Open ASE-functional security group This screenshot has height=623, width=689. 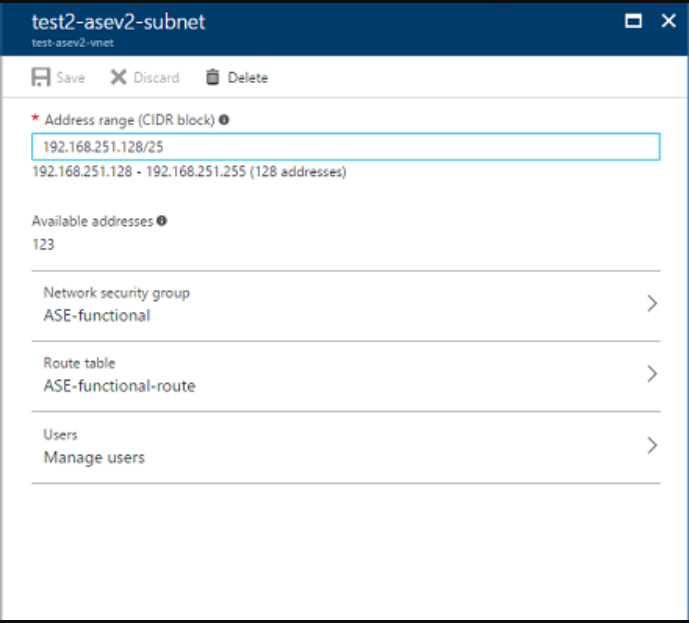tap(97, 315)
